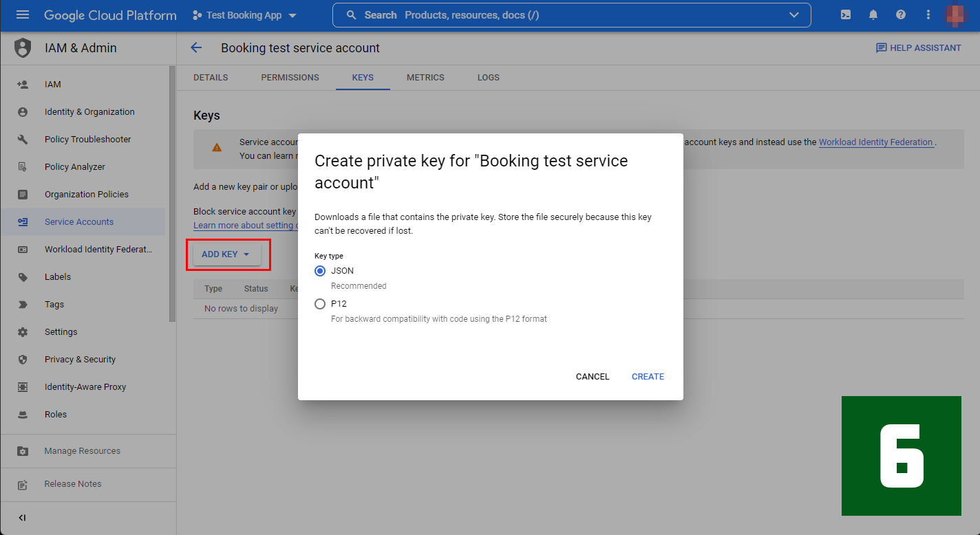
Task: View notifications bell icon
Action: coord(873,15)
